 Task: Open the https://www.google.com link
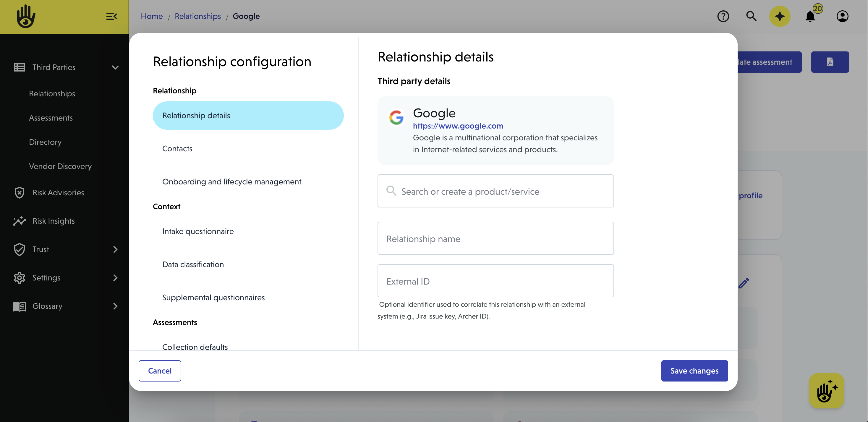458,126
